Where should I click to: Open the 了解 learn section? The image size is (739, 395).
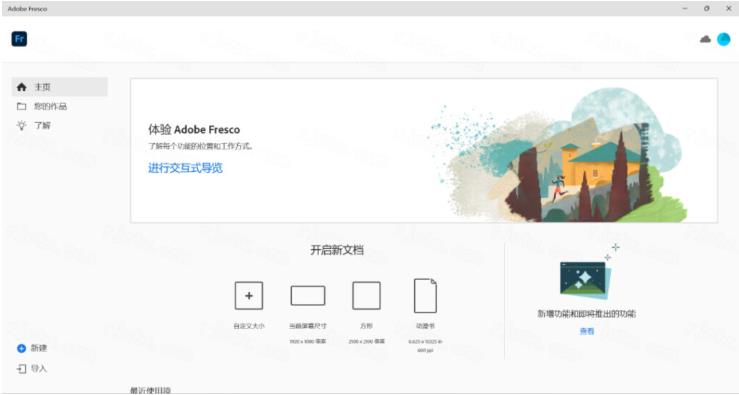(42, 125)
